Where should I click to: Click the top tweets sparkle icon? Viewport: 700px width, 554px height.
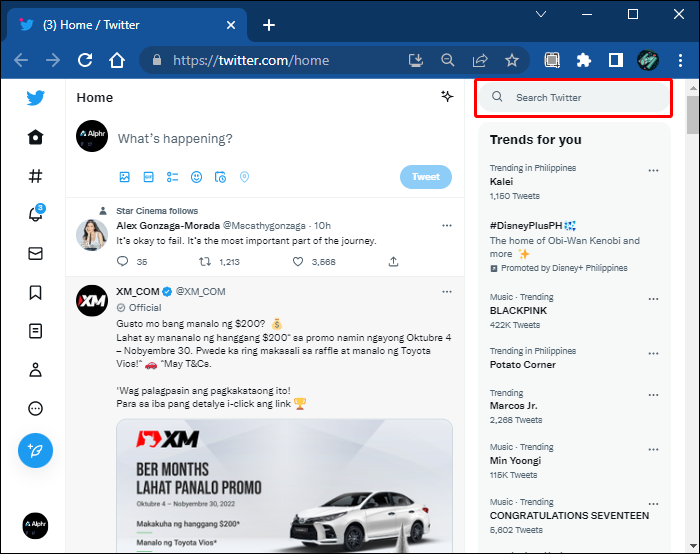coord(447,97)
